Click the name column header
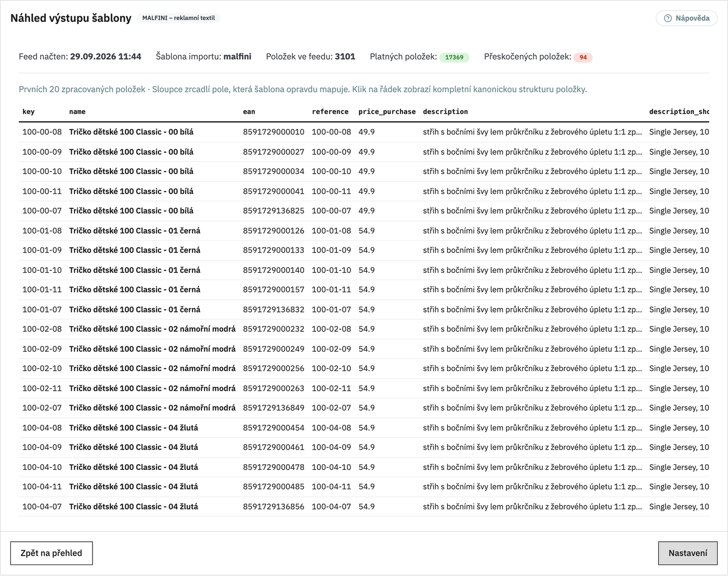The image size is (728, 576). (x=77, y=112)
